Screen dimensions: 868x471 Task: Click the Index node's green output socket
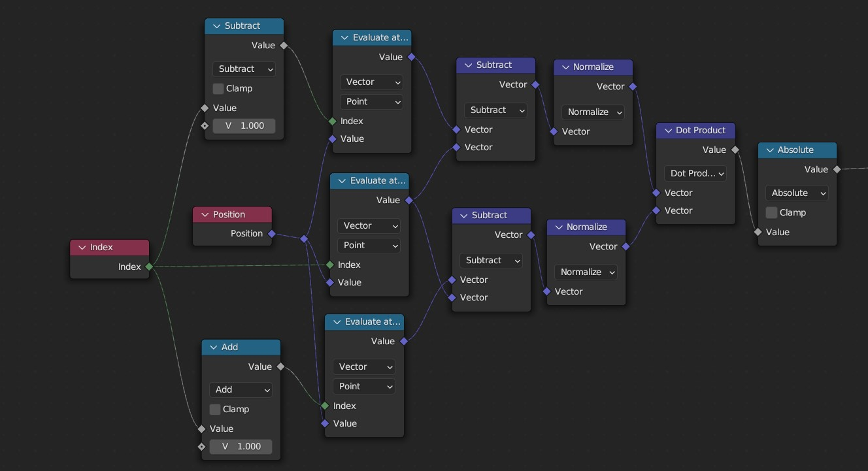(x=150, y=267)
